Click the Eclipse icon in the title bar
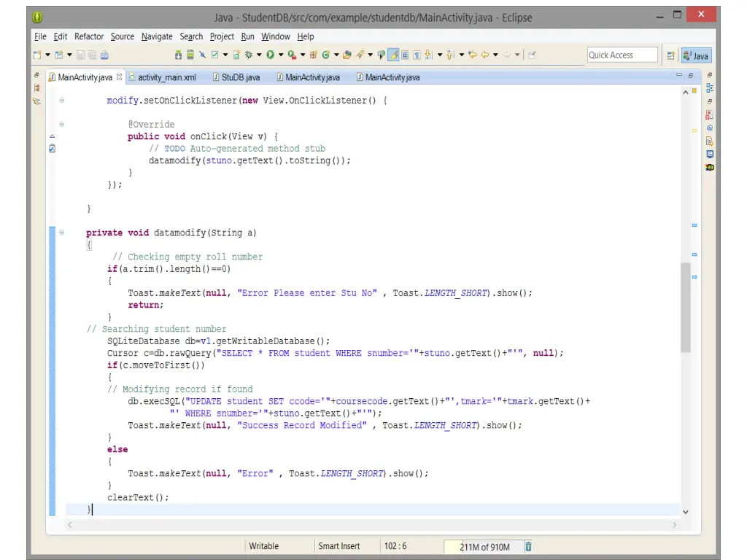Image resolution: width=747 pixels, height=560 pixels. tap(37, 17)
